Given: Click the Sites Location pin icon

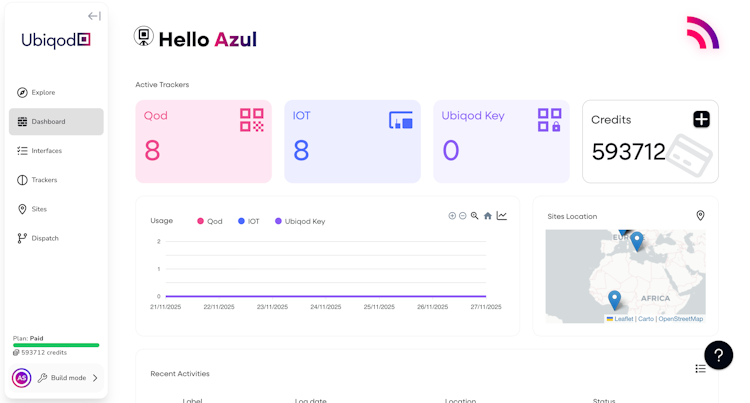Looking at the screenshot, I should 700,216.
